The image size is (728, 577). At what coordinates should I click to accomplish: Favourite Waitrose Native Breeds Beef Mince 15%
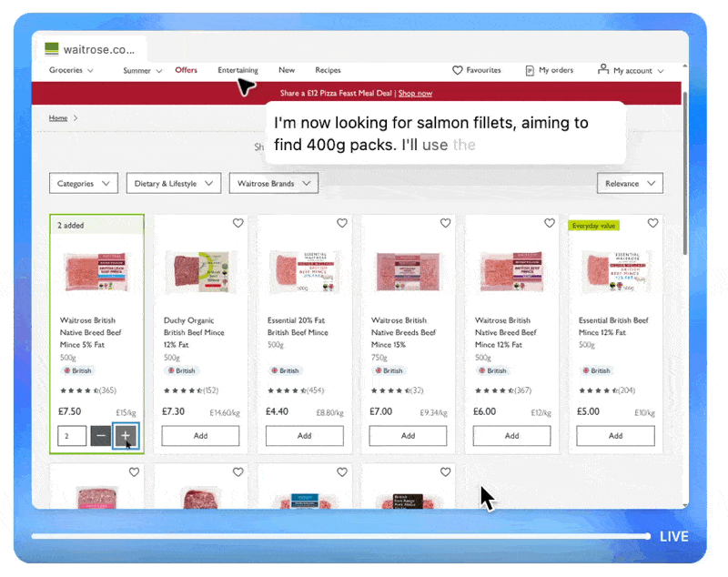click(446, 223)
